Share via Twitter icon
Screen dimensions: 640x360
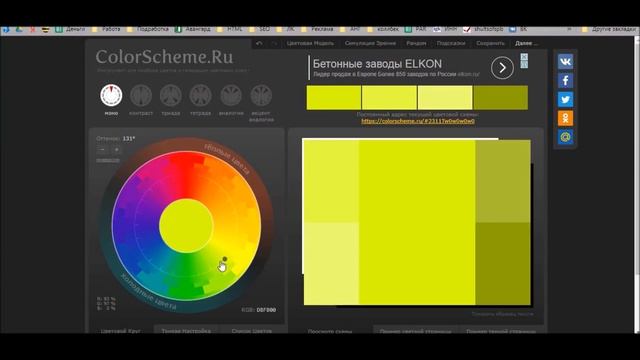pyautogui.click(x=565, y=99)
